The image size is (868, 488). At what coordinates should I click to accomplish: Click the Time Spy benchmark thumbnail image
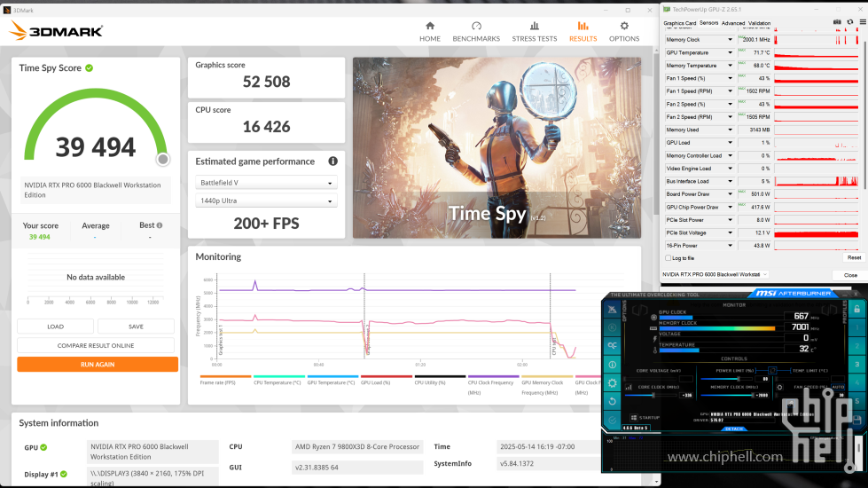(x=497, y=148)
